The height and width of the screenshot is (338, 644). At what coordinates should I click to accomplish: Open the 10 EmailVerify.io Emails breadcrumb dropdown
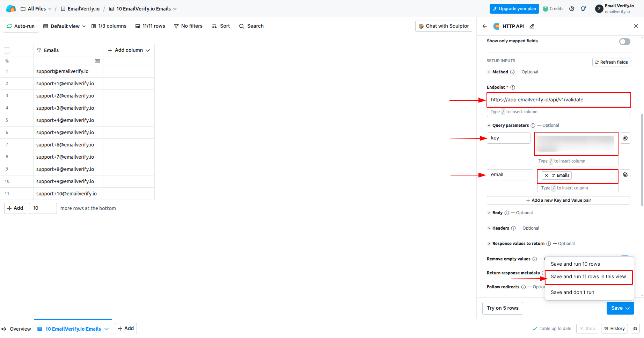pos(143,9)
